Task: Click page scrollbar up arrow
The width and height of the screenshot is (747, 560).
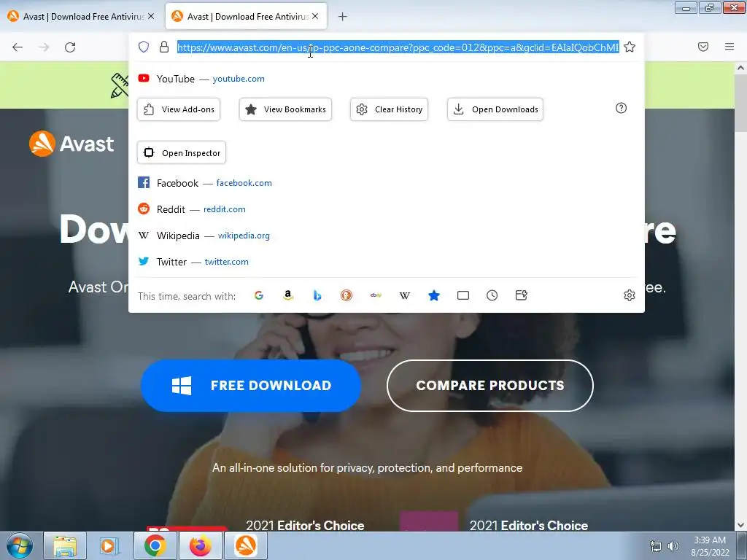Action: [x=741, y=68]
